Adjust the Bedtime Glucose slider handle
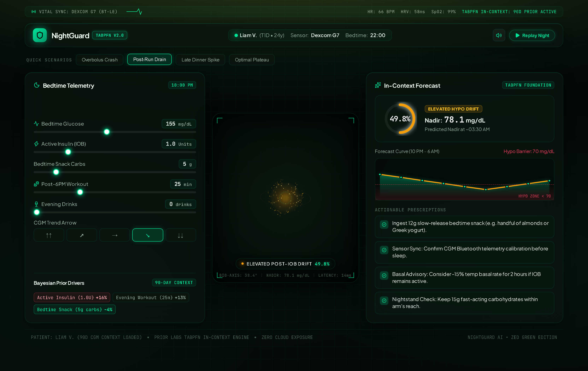The image size is (588, 371). tap(107, 132)
